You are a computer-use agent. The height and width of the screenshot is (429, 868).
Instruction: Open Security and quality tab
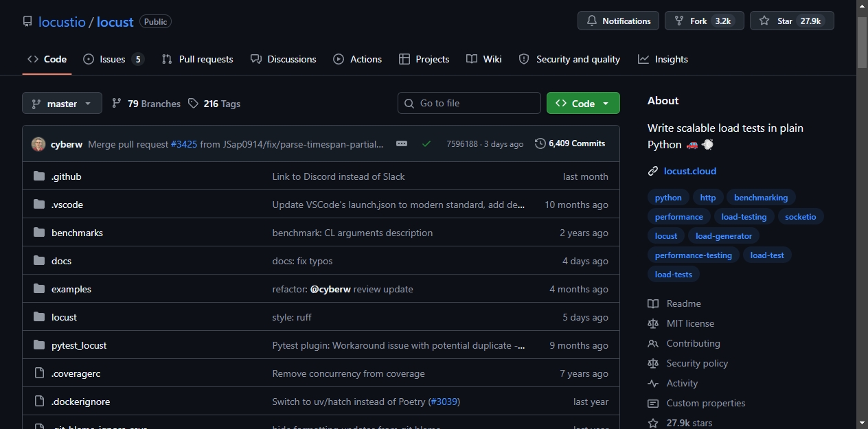click(x=569, y=59)
